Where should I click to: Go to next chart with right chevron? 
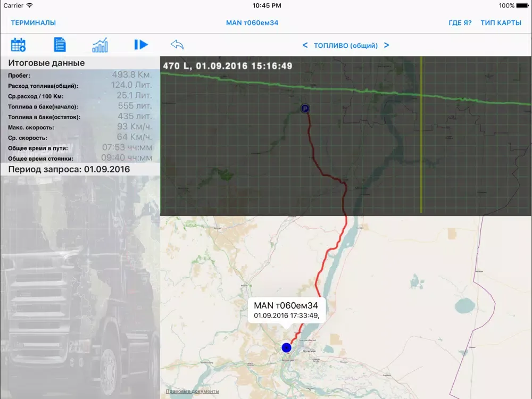[x=387, y=45]
